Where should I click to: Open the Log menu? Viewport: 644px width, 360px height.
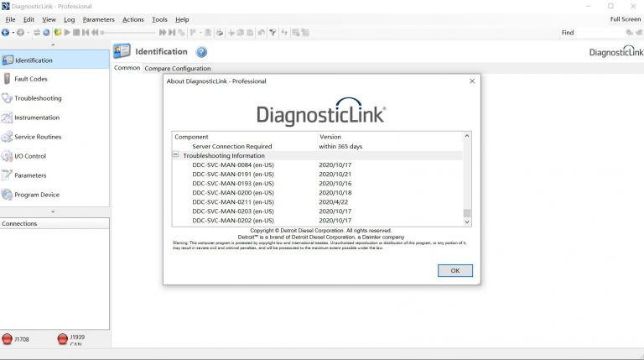[69, 19]
